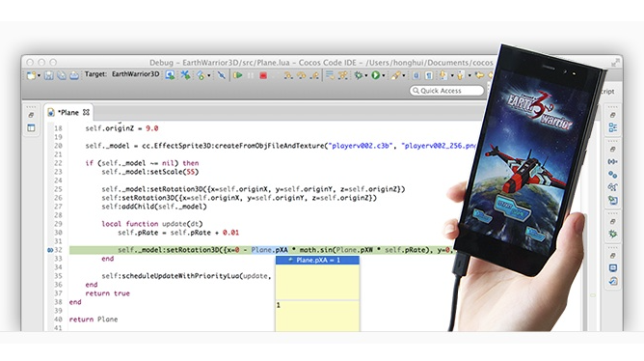644x361 pixels.
Task: Expand the package build dropdown arrow
Action: click(x=208, y=75)
